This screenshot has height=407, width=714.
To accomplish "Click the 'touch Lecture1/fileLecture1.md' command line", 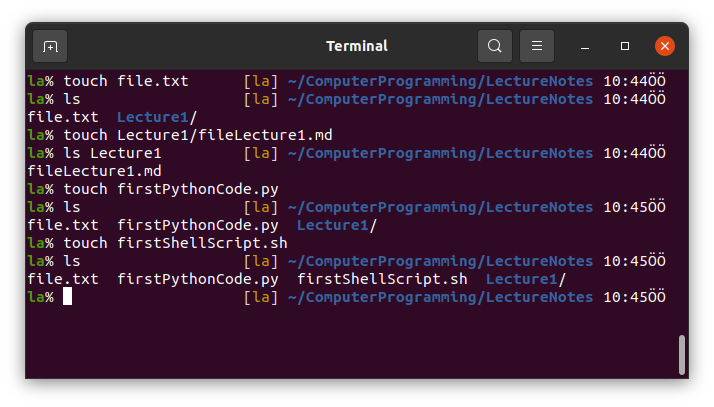I will tap(197, 135).
